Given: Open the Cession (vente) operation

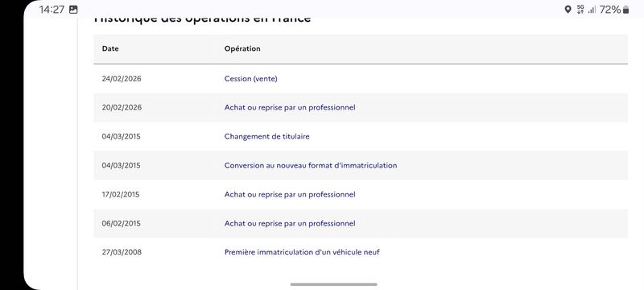Looking at the screenshot, I should point(250,78).
